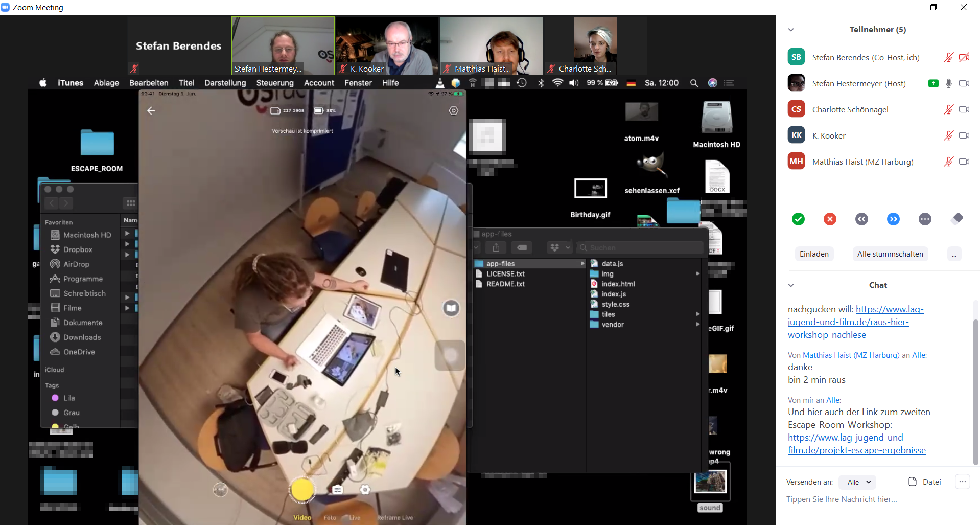Open the chat more options ellipsis button
The image size is (980, 525).
pyautogui.click(x=963, y=482)
